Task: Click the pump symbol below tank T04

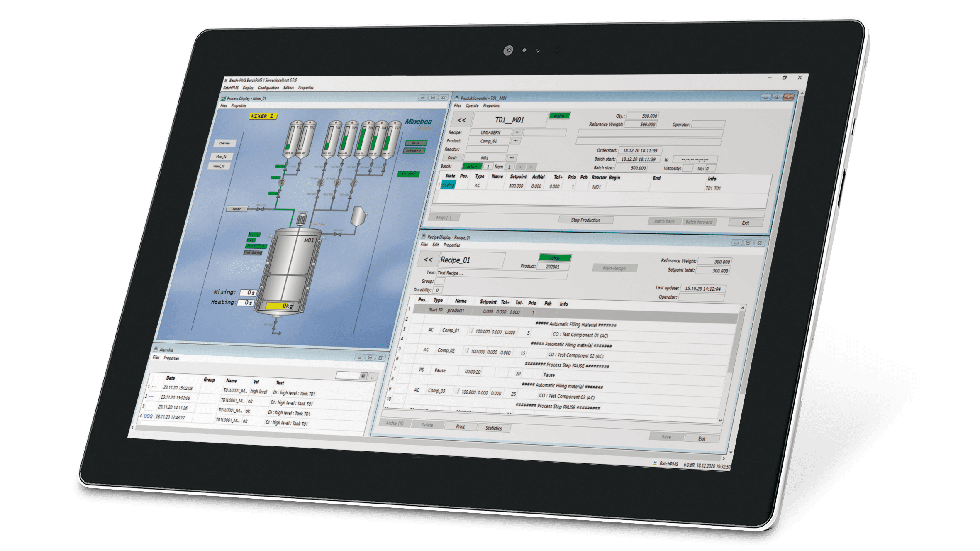Action: pyautogui.click(x=337, y=183)
